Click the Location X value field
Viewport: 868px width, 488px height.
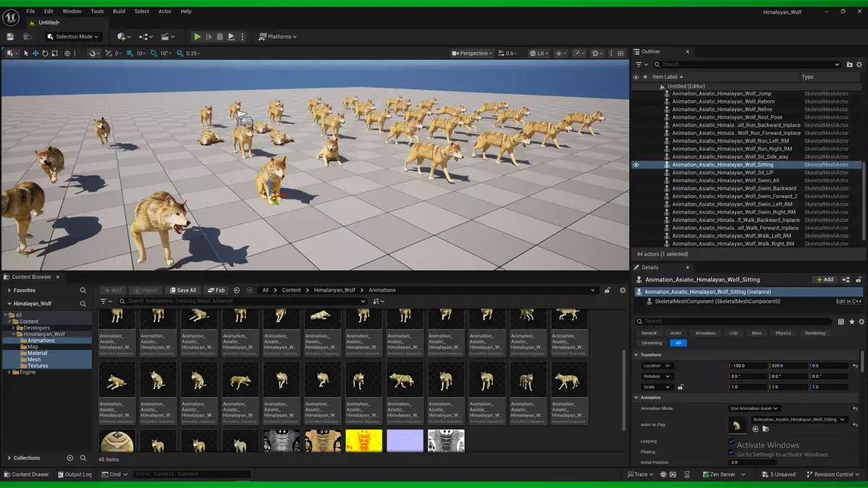(748, 366)
